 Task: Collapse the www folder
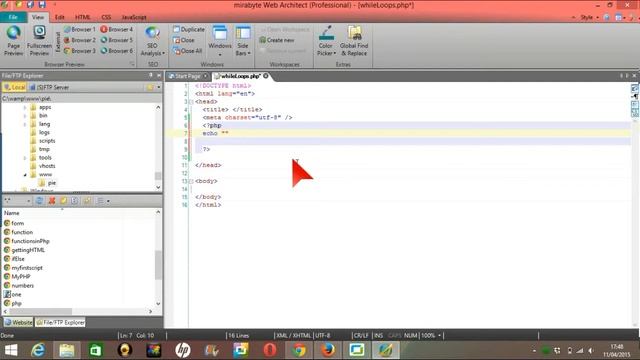point(25,174)
